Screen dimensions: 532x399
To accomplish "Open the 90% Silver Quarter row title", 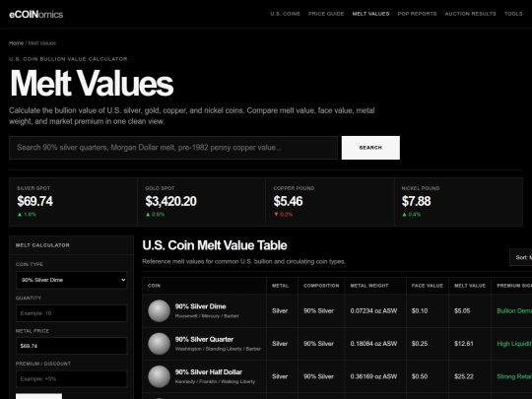I will coord(204,339).
